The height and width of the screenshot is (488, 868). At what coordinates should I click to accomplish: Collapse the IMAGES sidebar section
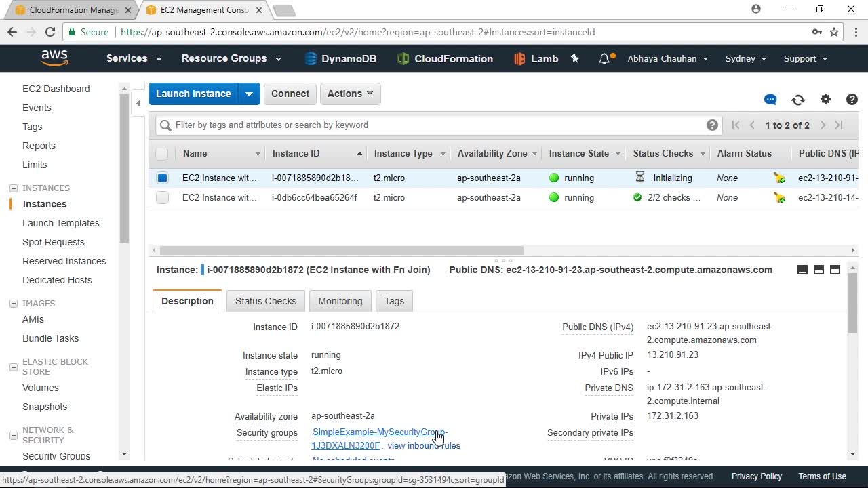(13, 304)
